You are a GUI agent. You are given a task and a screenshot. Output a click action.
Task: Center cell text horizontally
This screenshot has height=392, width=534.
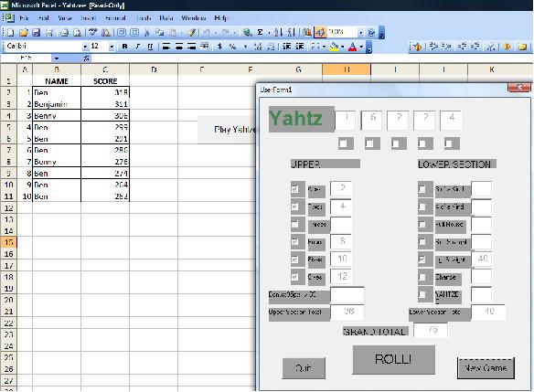click(x=179, y=47)
